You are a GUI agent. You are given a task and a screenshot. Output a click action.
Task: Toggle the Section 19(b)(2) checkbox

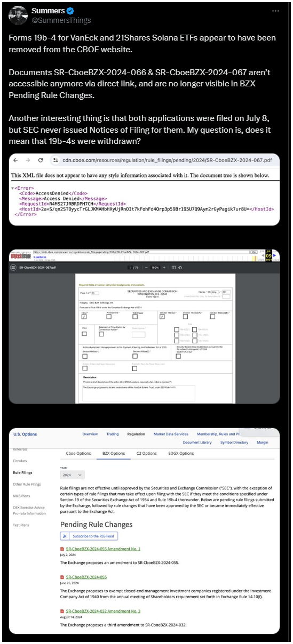(x=162, y=317)
